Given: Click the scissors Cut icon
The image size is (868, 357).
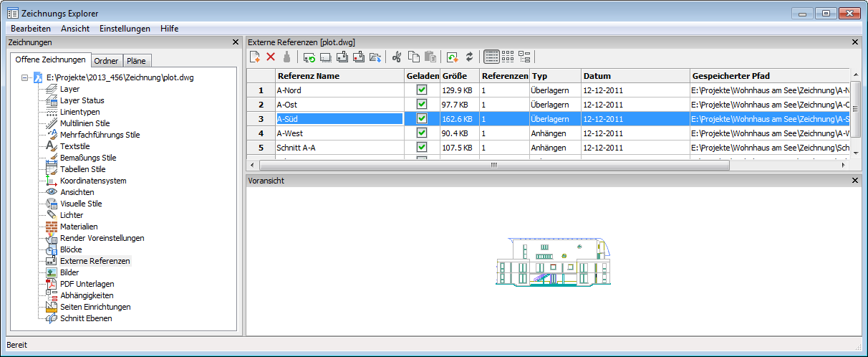Looking at the screenshot, I should tap(396, 57).
